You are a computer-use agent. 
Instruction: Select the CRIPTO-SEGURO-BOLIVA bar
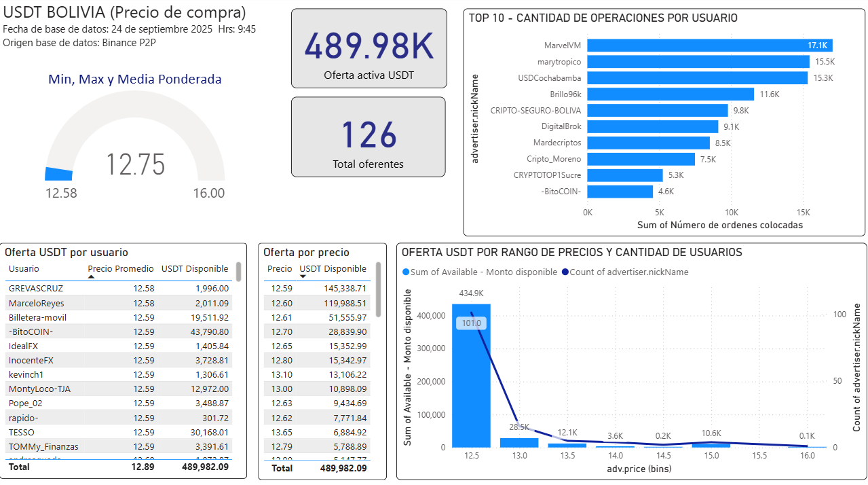coord(658,110)
